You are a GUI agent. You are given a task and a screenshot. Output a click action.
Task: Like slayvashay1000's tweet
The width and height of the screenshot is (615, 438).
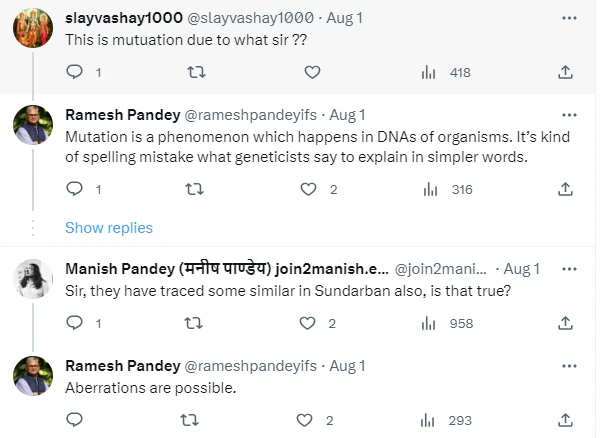[x=312, y=72]
